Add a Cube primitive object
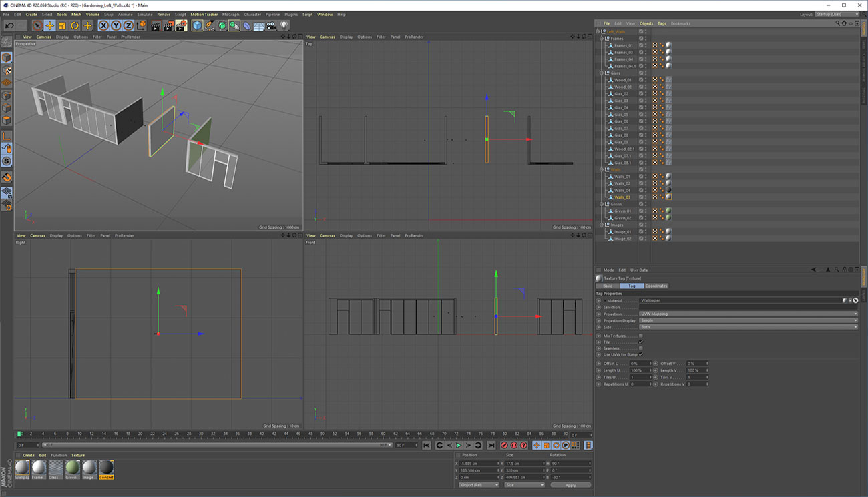The height and width of the screenshot is (497, 868). [x=197, y=25]
